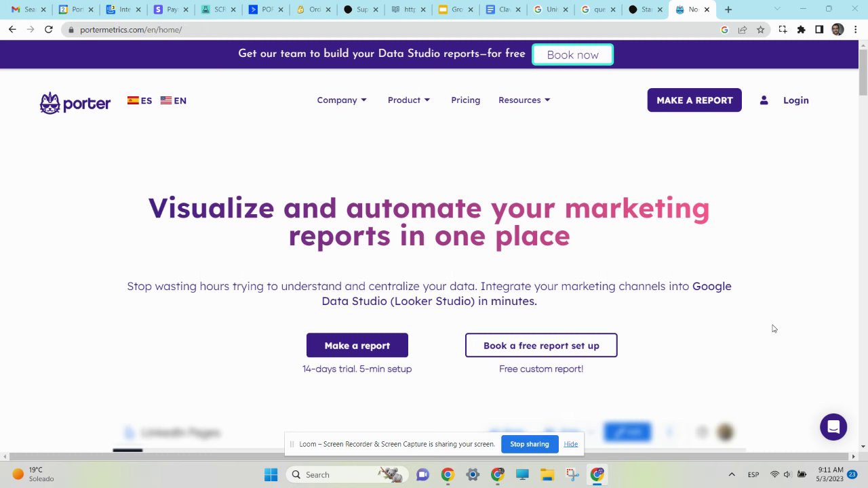
Task: Open a new browser tab with plus
Action: [x=728, y=9]
